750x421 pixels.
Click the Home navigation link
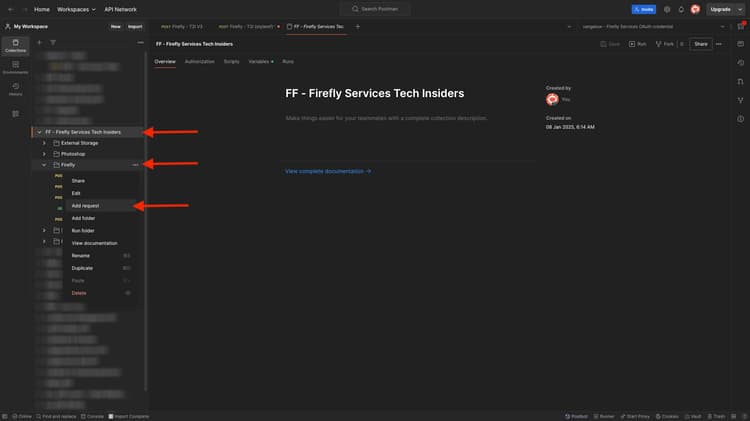tap(42, 9)
